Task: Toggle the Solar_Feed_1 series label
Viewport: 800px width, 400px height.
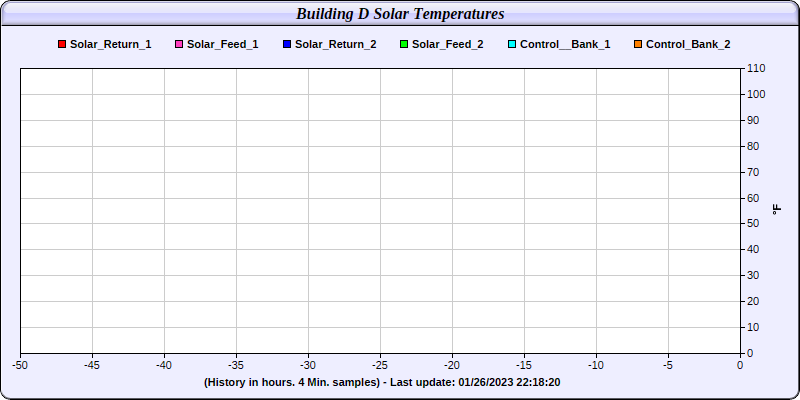Action: coord(222,44)
